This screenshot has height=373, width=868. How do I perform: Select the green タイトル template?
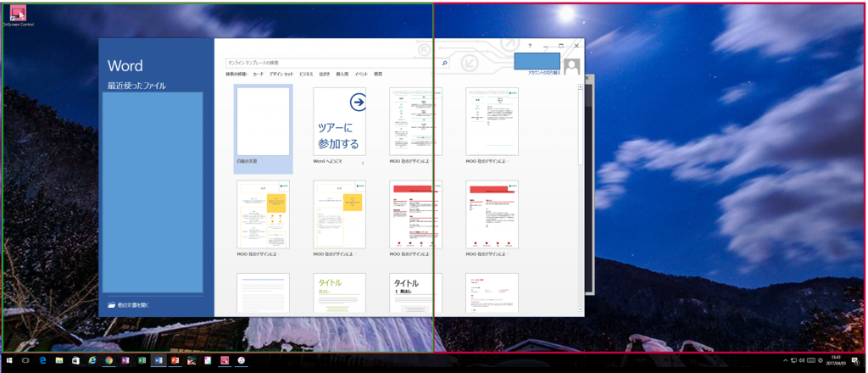[x=339, y=292]
